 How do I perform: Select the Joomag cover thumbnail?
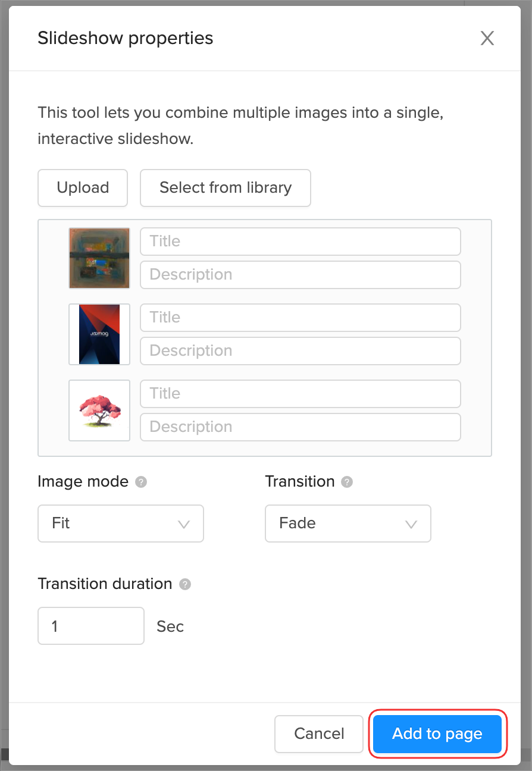point(99,334)
